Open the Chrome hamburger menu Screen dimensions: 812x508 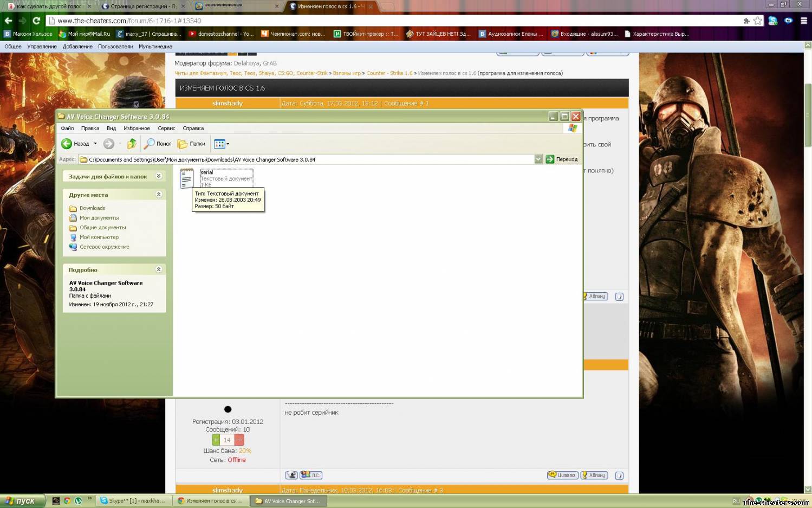pyautogui.click(x=804, y=21)
